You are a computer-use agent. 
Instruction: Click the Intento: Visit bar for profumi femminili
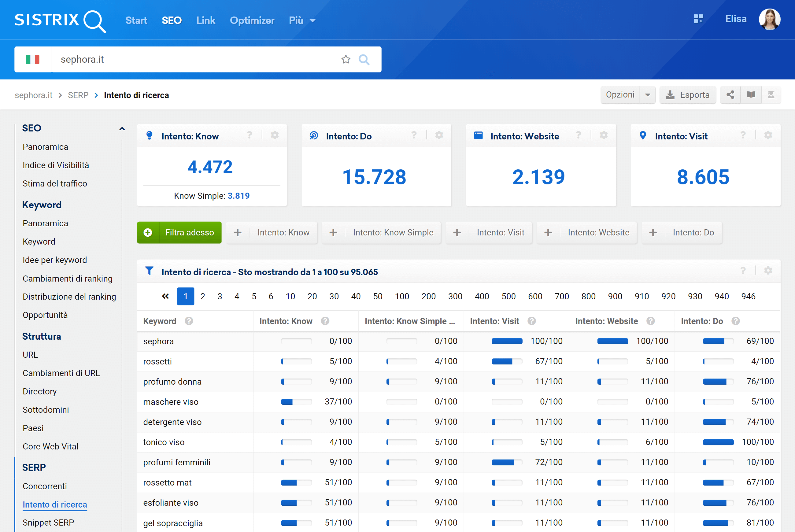click(507, 462)
